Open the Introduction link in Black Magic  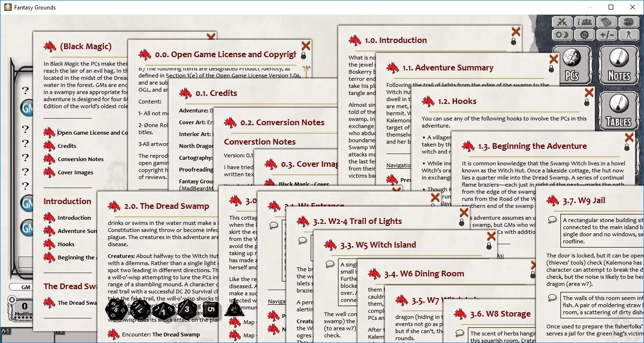74,218
